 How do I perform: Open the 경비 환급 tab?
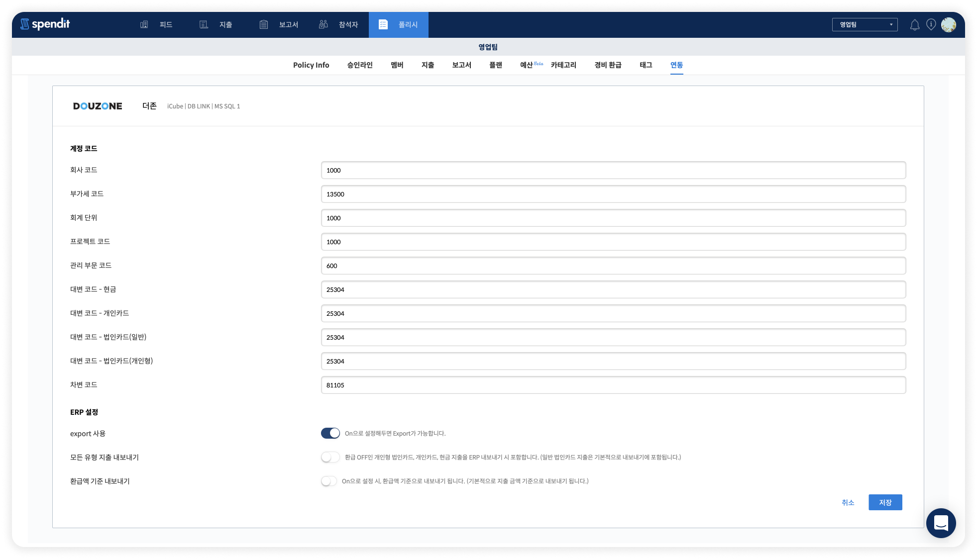[x=608, y=65]
